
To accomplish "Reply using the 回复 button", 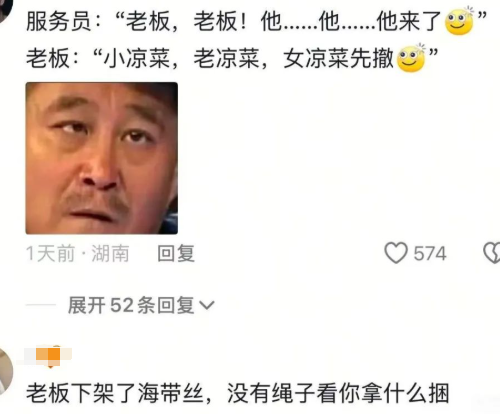I will tap(176, 253).
